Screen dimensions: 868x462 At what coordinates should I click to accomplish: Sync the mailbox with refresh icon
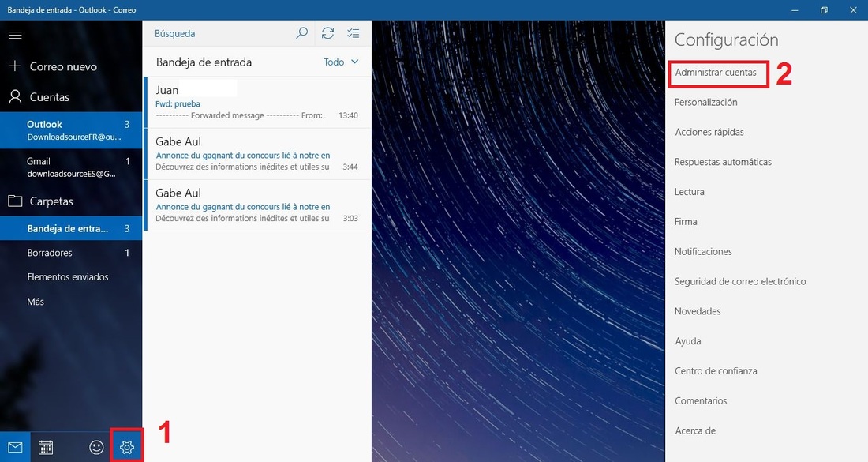pos(327,33)
